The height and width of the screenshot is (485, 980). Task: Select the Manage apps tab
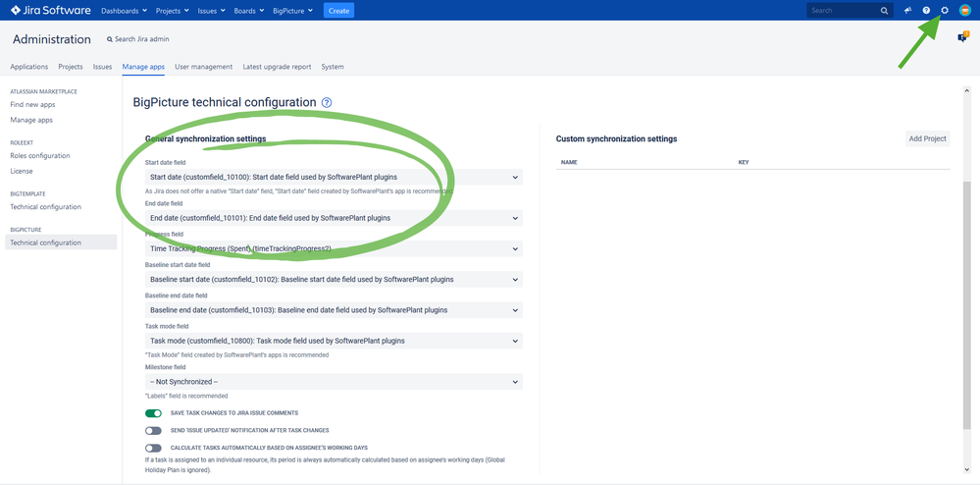pyautogui.click(x=143, y=67)
